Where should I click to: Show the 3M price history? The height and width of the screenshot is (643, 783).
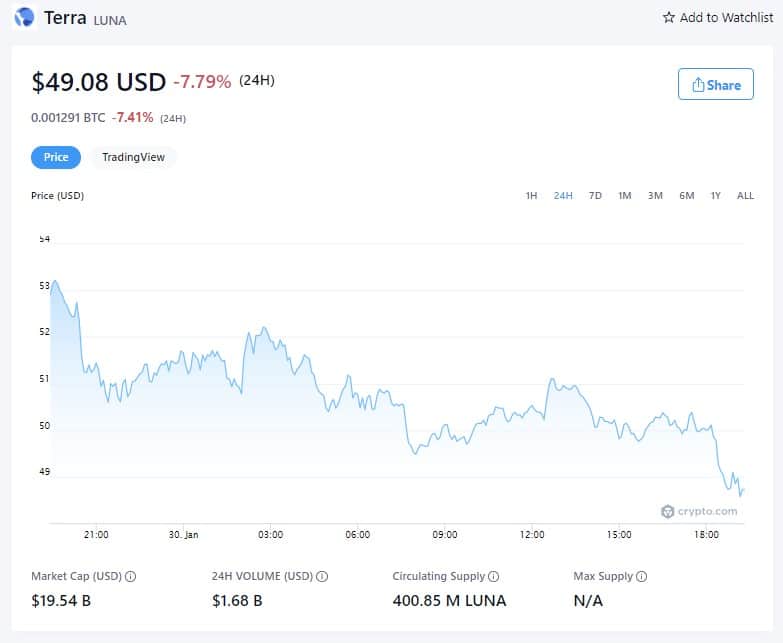655,195
